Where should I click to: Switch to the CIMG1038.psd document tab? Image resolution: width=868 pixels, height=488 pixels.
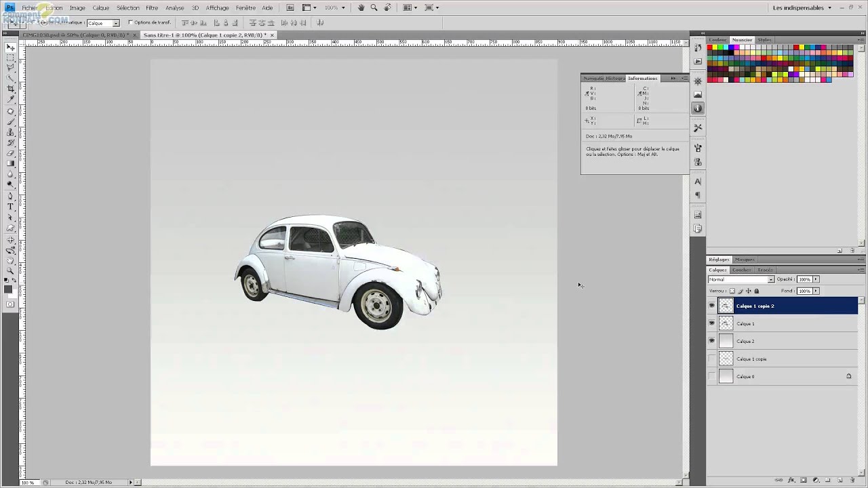point(75,35)
